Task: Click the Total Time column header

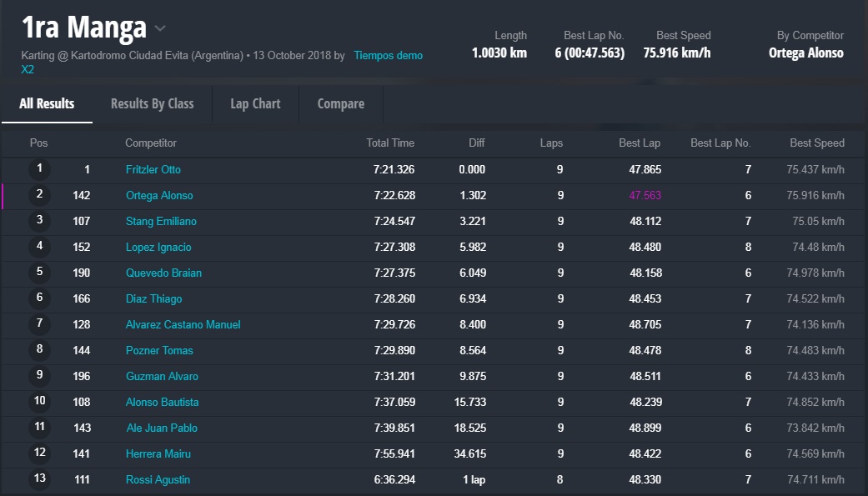Action: pyautogui.click(x=390, y=143)
